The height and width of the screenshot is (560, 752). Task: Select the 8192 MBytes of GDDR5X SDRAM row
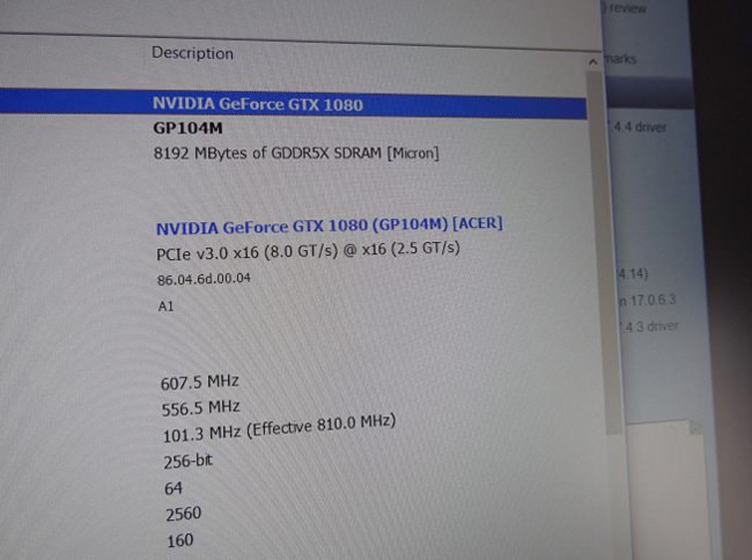tap(296, 153)
